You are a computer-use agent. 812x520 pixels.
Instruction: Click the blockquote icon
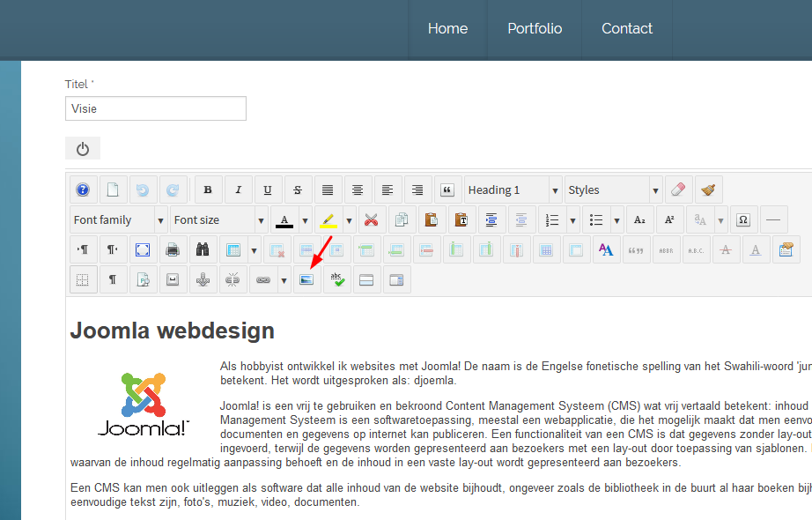click(447, 189)
